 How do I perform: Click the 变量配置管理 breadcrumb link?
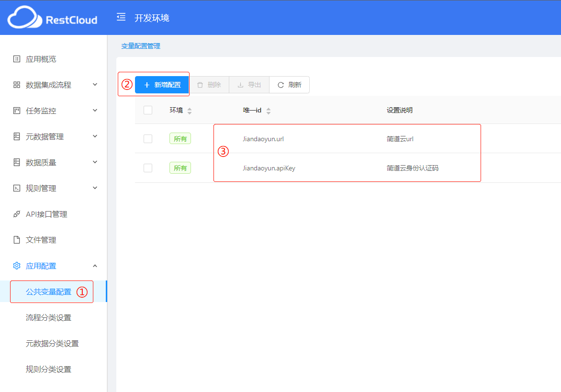[141, 46]
